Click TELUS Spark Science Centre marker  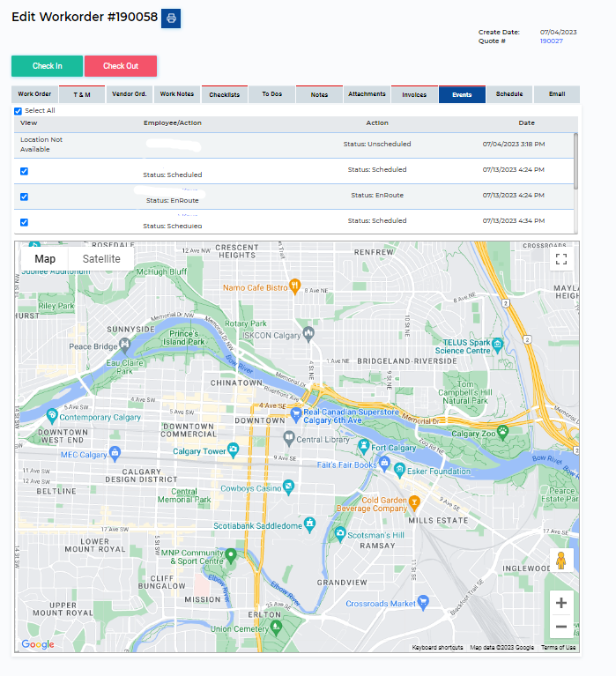(497, 345)
